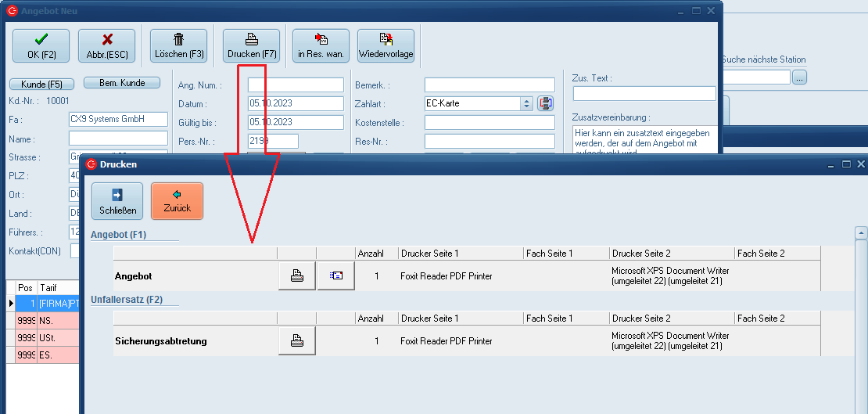This screenshot has height=414, width=868.
Task: Click the Ang. Num. input field
Action: click(296, 85)
